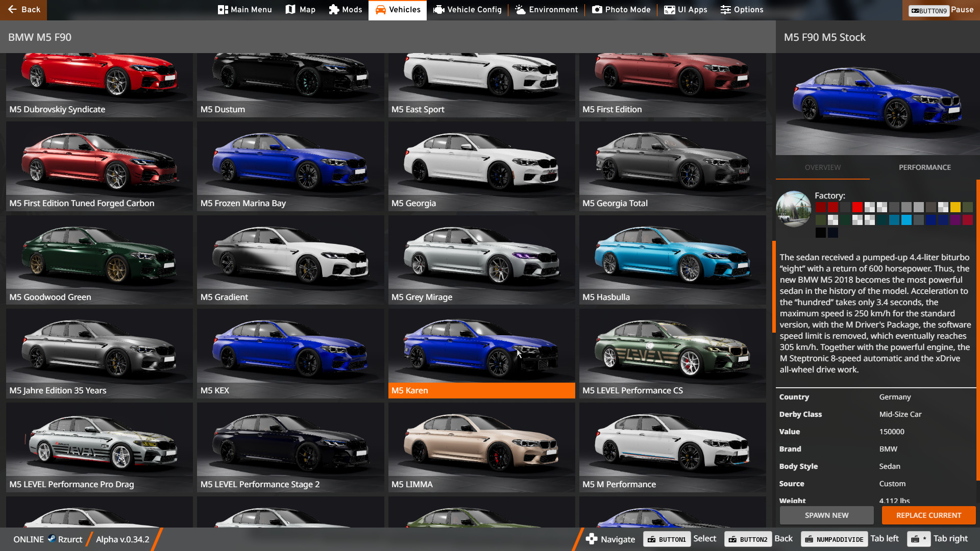Select the M5 KEX car
This screenshot has height=551, width=980.
pyautogui.click(x=290, y=354)
